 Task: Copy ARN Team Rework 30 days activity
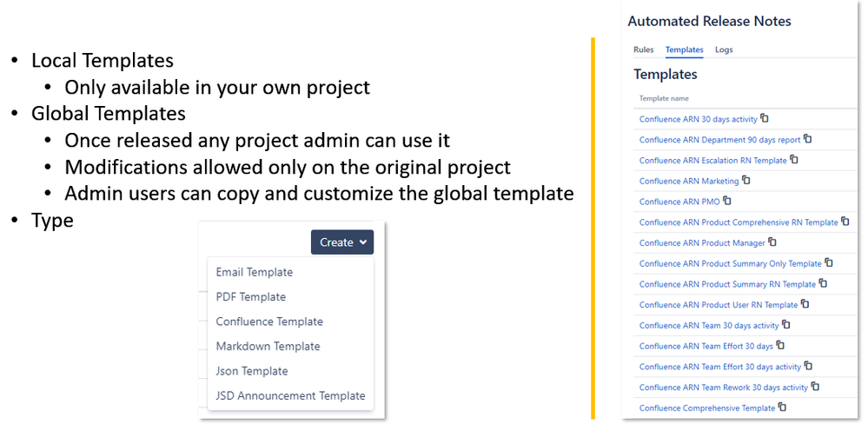pyautogui.click(x=815, y=387)
